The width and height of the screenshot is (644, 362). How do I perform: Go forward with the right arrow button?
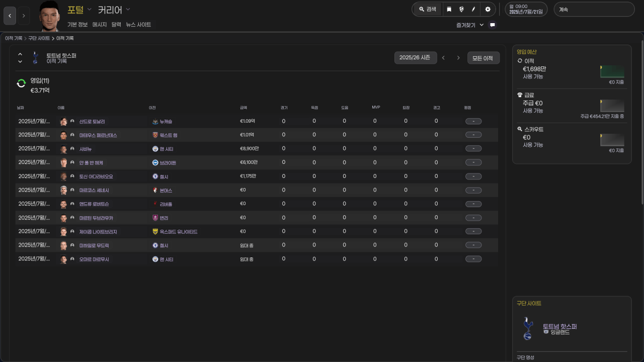click(24, 16)
